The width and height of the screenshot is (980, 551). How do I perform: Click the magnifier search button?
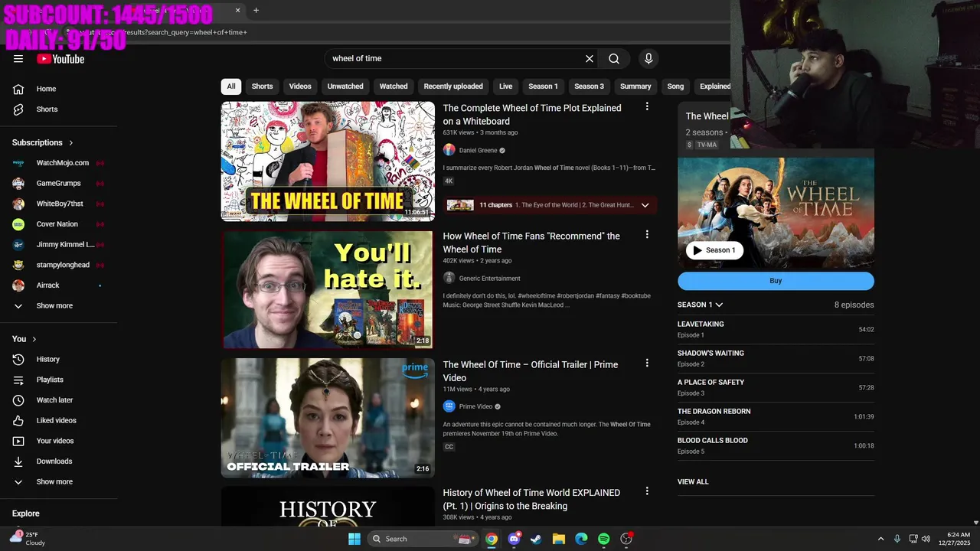point(614,59)
